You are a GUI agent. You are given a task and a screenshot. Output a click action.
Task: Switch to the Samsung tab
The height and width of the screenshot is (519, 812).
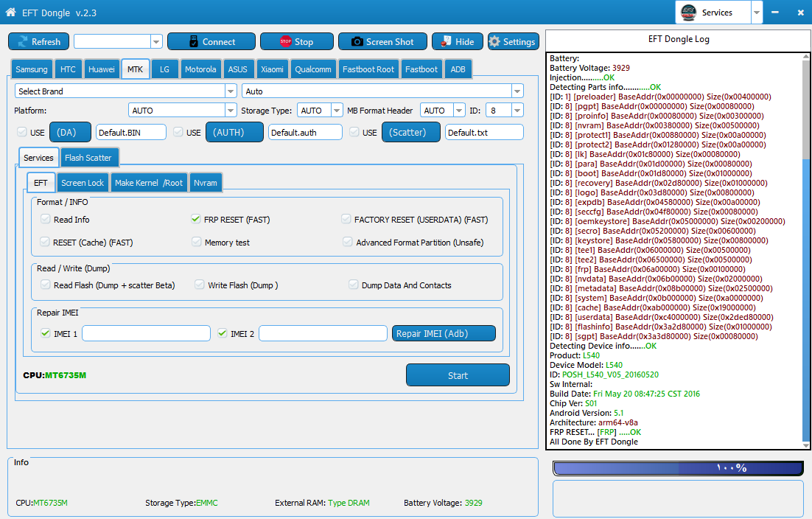(x=32, y=69)
